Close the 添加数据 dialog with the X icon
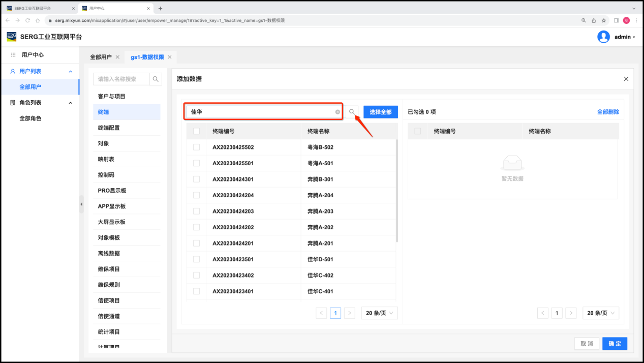Image resolution: width=644 pixels, height=363 pixels. tap(626, 79)
